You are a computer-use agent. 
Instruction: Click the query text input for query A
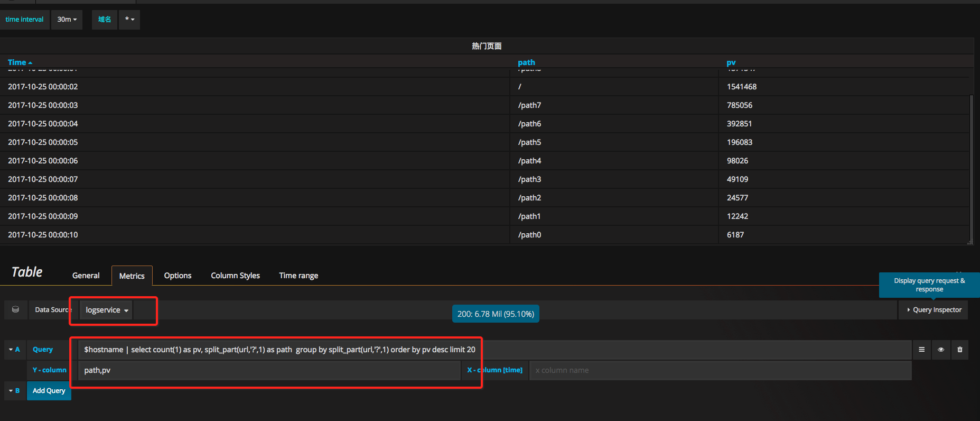point(494,350)
